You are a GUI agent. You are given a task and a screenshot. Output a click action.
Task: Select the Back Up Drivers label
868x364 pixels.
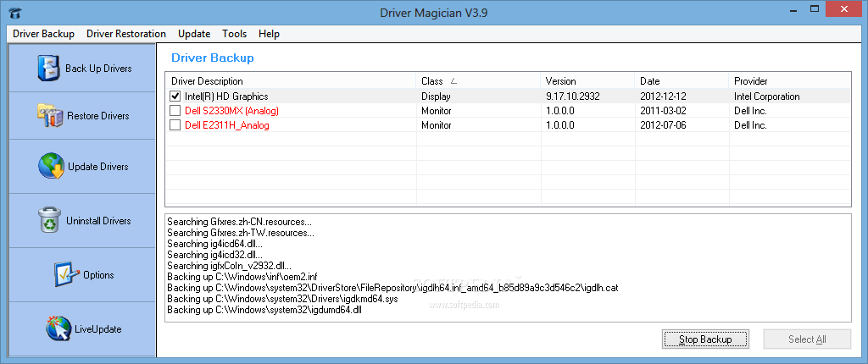[98, 69]
